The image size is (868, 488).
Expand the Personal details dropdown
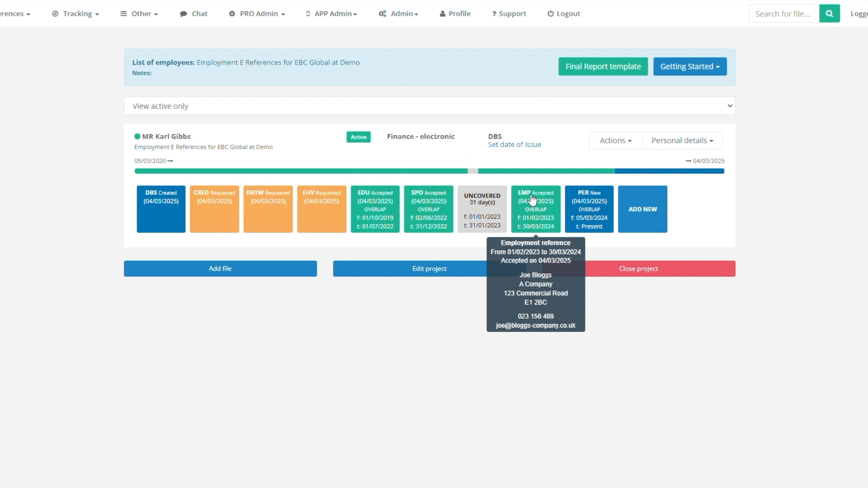[682, 141]
